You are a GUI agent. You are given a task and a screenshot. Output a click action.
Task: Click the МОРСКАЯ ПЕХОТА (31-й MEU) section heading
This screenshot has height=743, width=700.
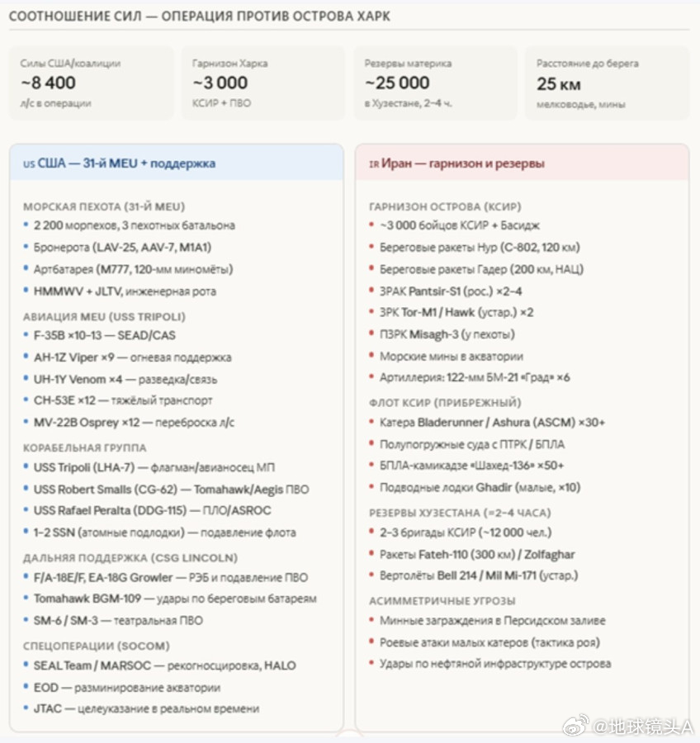(104, 206)
